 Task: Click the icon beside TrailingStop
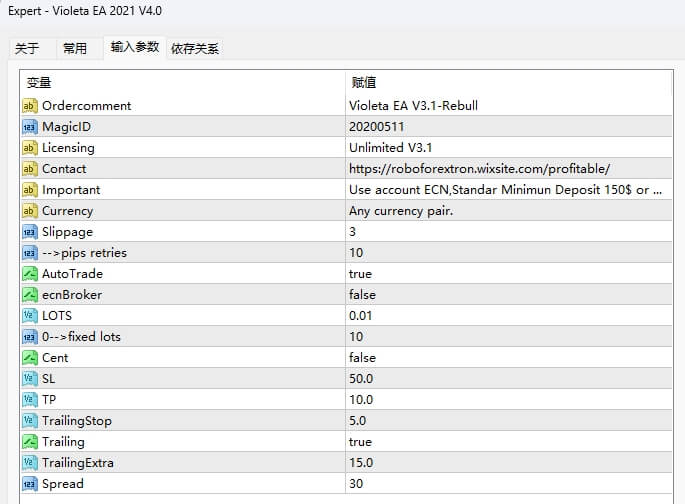point(29,421)
